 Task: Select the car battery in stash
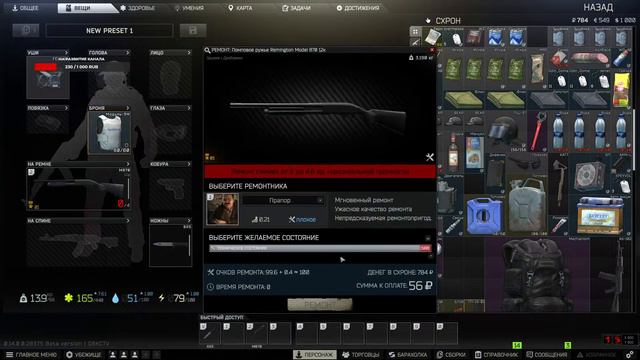tap(600, 215)
